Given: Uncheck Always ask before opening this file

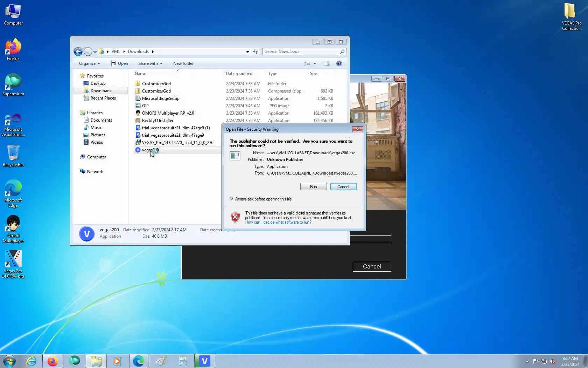Looking at the screenshot, I should coord(232,199).
